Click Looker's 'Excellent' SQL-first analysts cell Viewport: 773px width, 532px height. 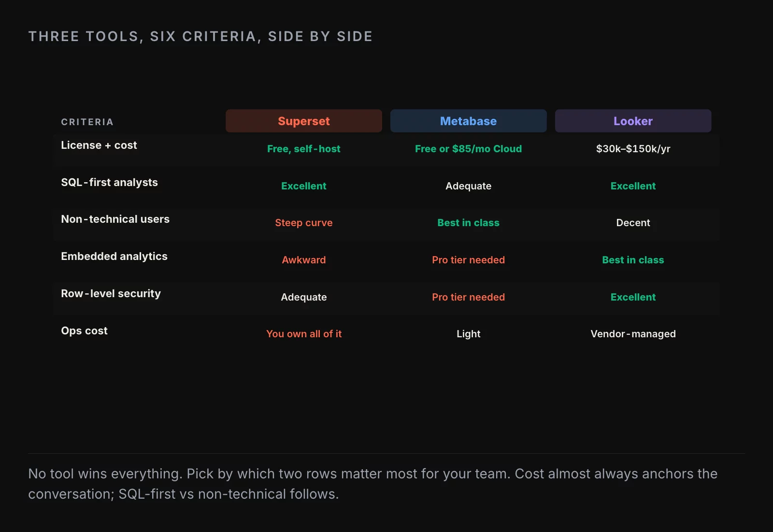pyautogui.click(x=633, y=186)
